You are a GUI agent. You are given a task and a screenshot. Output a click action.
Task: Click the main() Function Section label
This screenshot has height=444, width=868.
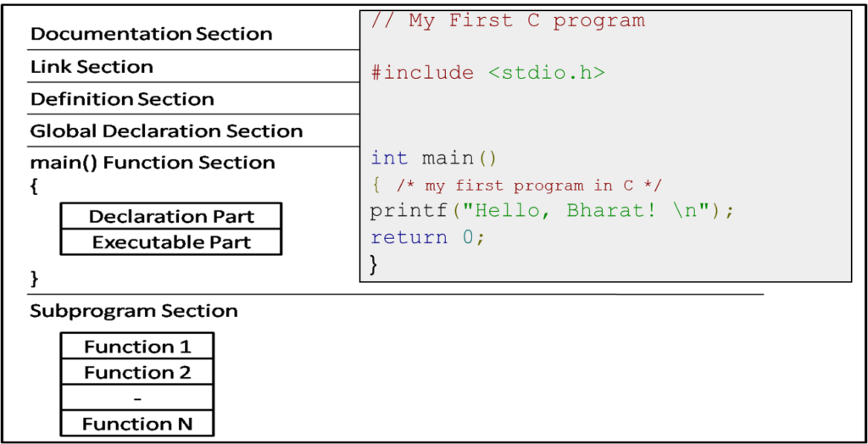click(153, 163)
